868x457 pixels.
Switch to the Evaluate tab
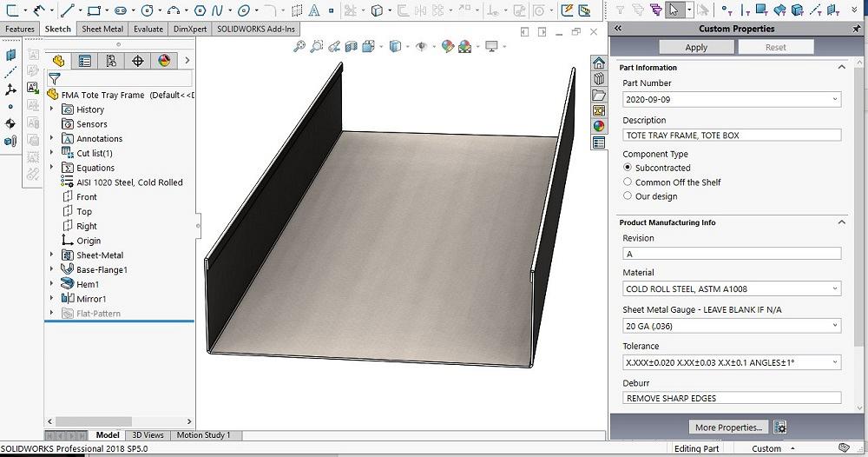pos(148,29)
